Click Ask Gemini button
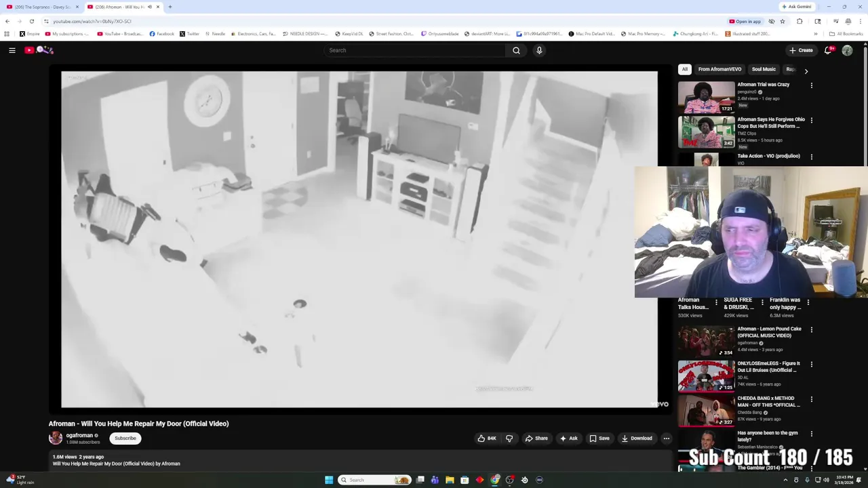The height and width of the screenshot is (488, 868). [x=796, y=7]
